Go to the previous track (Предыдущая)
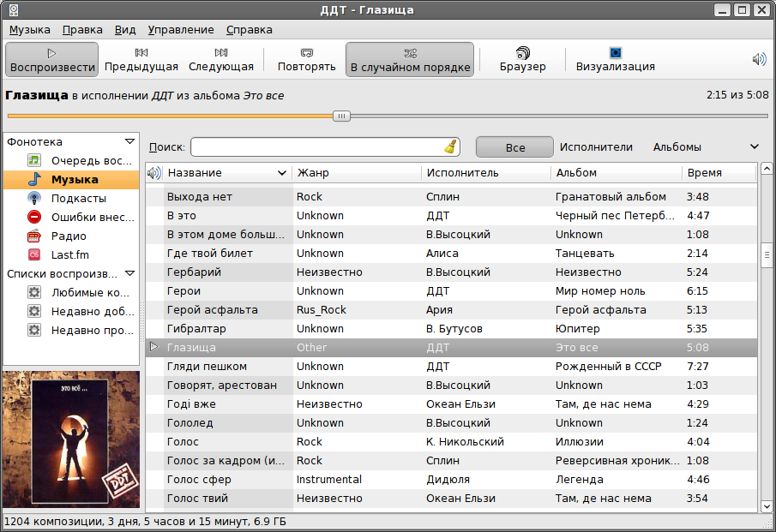Viewport: 776px width, 532px height. click(141, 59)
